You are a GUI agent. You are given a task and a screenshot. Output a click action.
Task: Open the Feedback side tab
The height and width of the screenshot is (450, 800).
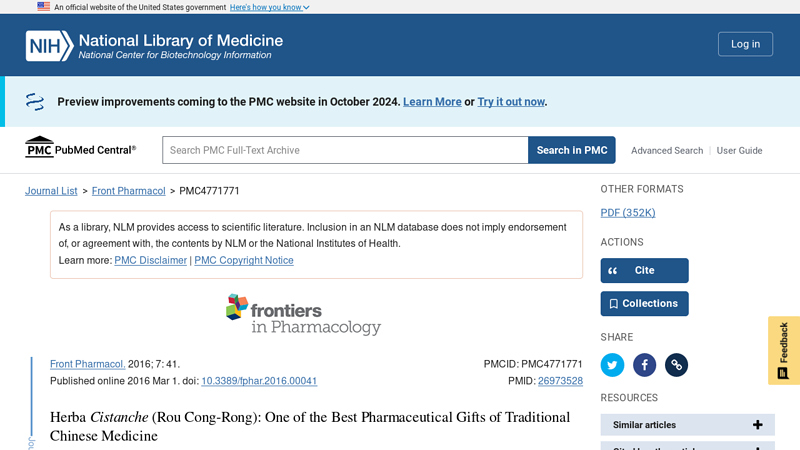(784, 350)
